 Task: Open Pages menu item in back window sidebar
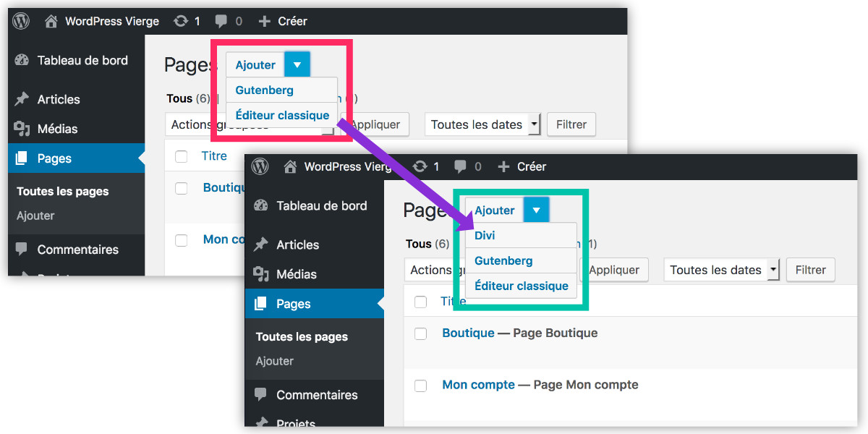pos(76,158)
